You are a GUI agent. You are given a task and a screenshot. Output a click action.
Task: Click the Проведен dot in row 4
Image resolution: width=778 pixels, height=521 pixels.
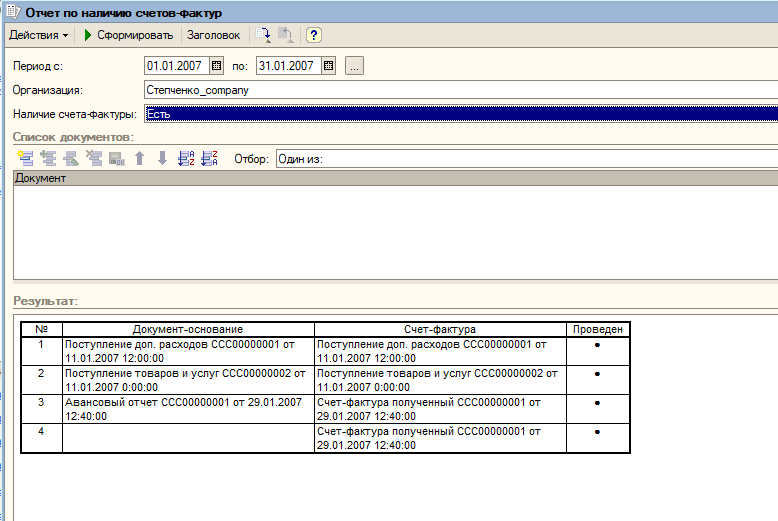click(597, 432)
